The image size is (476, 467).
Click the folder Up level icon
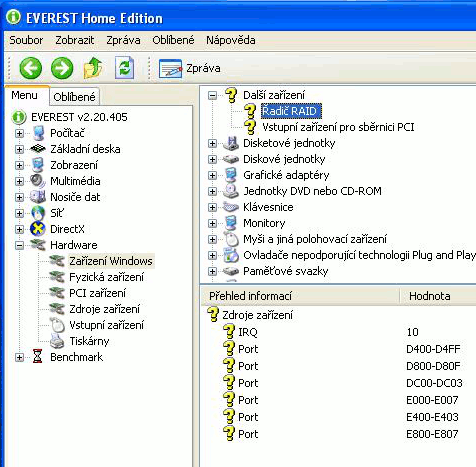pos(93,68)
